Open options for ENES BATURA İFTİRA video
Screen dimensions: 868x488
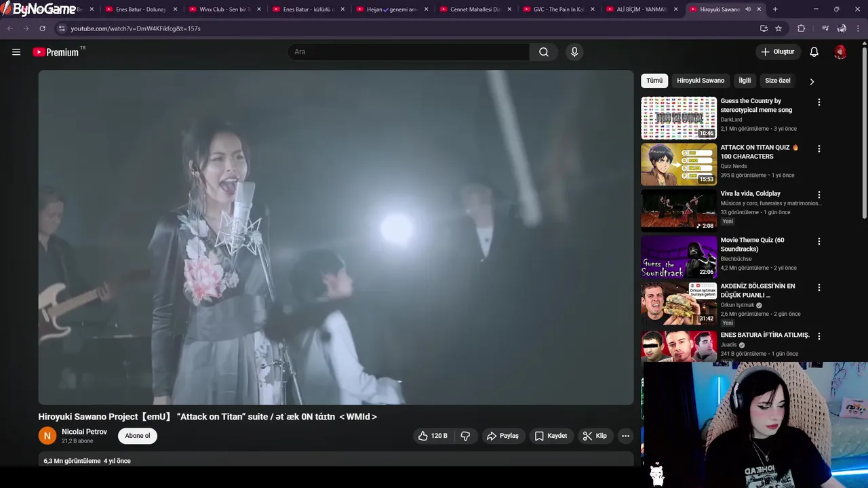(x=818, y=336)
